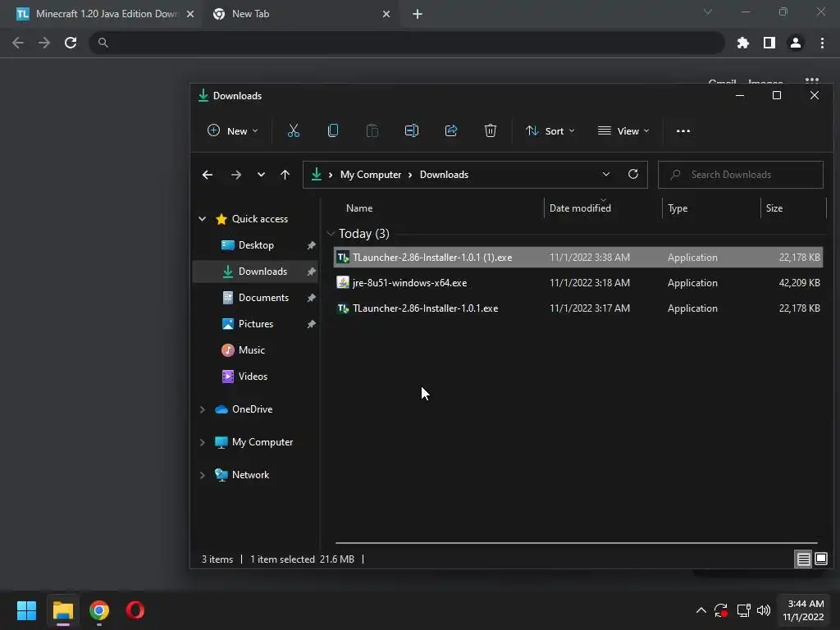Viewport: 840px width, 630px height.
Task: Open the volume speaker tray icon
Action: coord(764,610)
